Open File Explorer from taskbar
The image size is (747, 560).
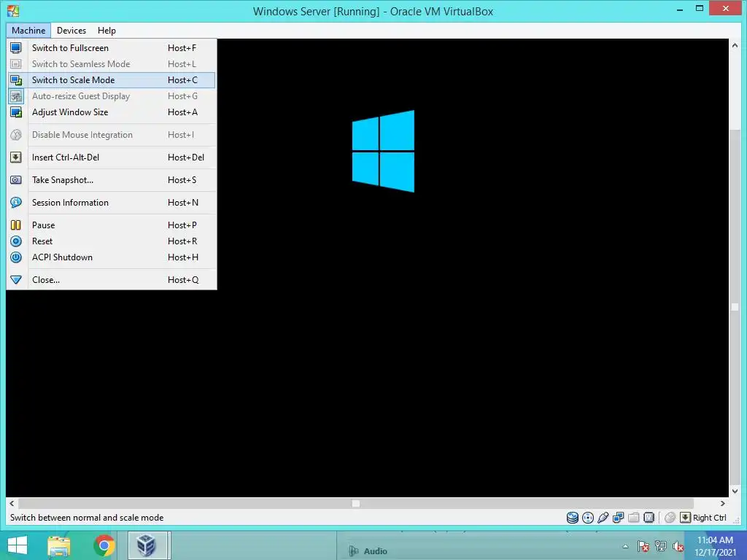59,546
